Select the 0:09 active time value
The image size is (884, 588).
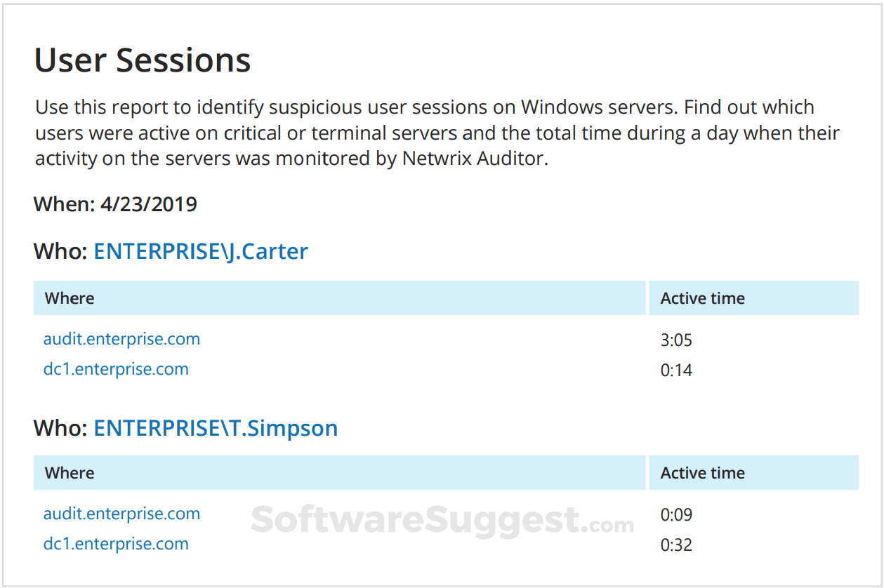pyautogui.click(x=676, y=515)
